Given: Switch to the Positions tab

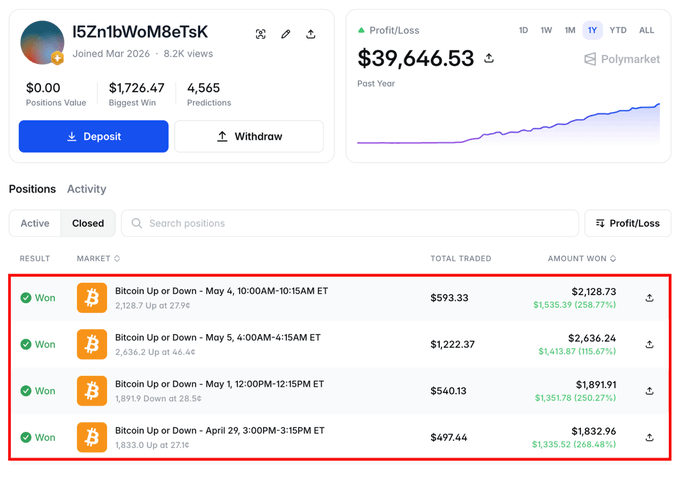Looking at the screenshot, I should (x=33, y=189).
